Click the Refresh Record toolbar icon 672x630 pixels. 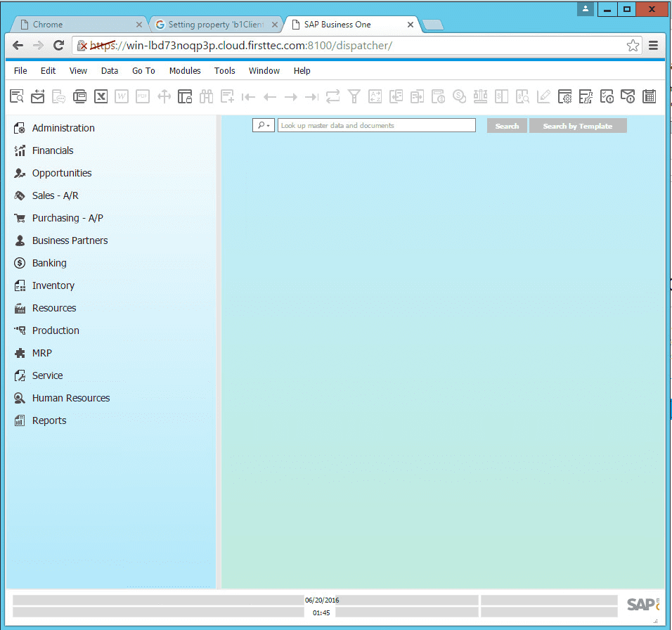(x=332, y=96)
